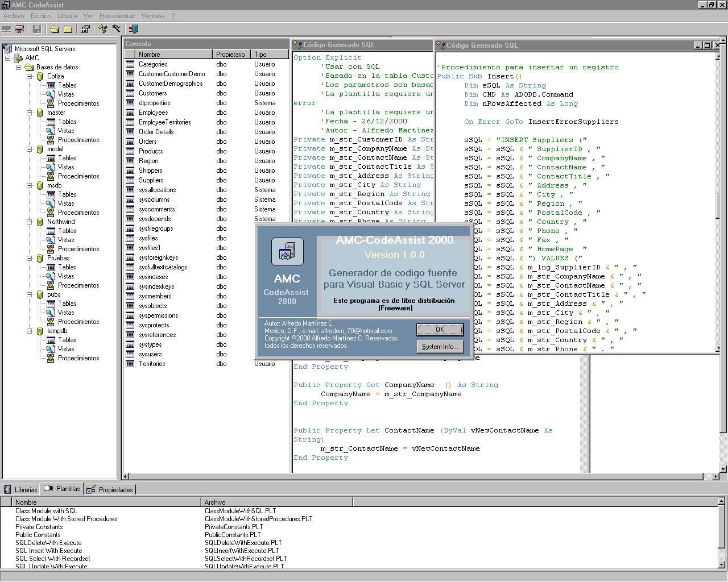Open the Libreria menu

point(67,16)
